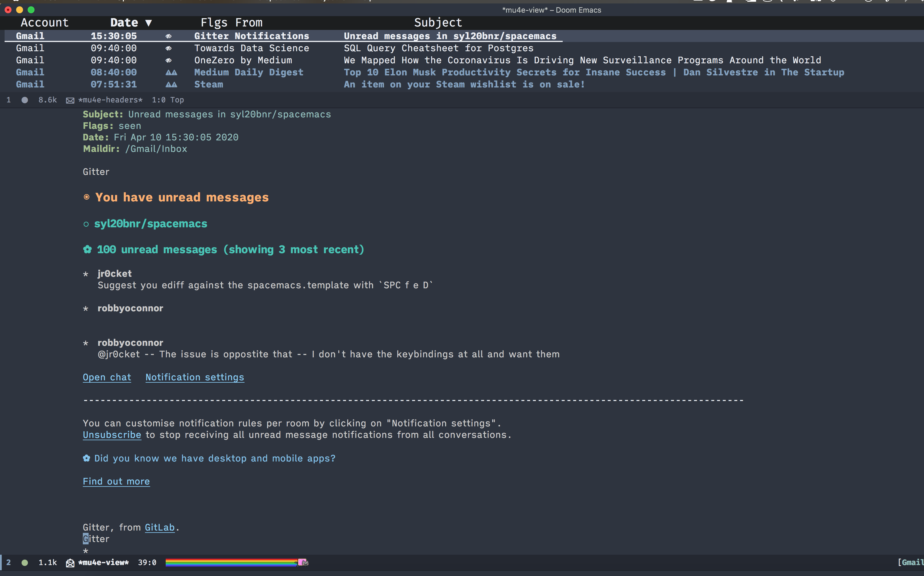Open the OneZero by Medium message row
Viewport: 924px width, 576px height.
point(243,60)
